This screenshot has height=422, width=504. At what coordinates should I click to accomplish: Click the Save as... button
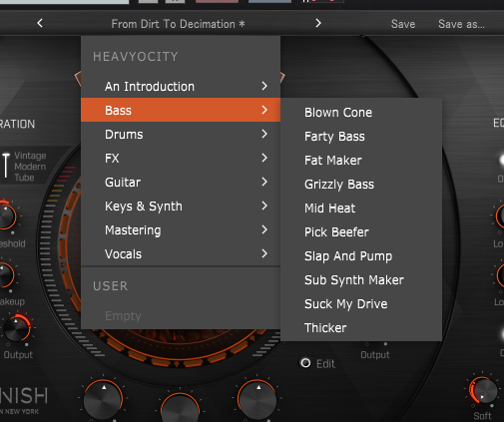tap(461, 24)
